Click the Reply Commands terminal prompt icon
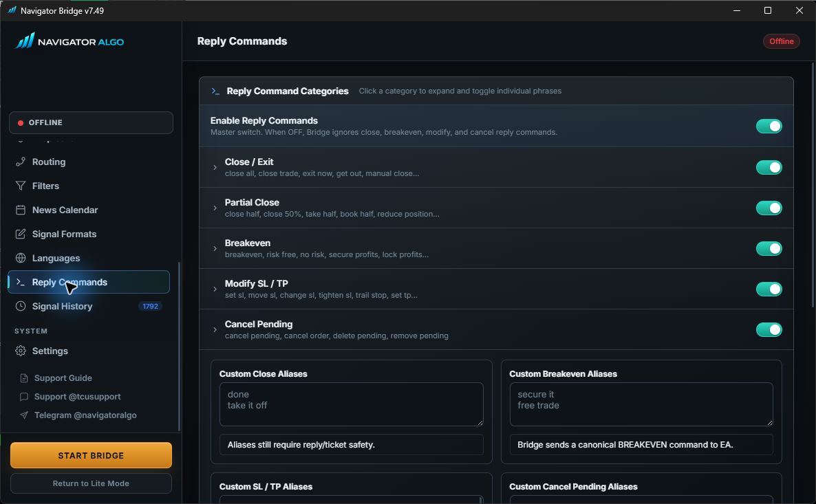Screen dimensions: 816x504 20,282
